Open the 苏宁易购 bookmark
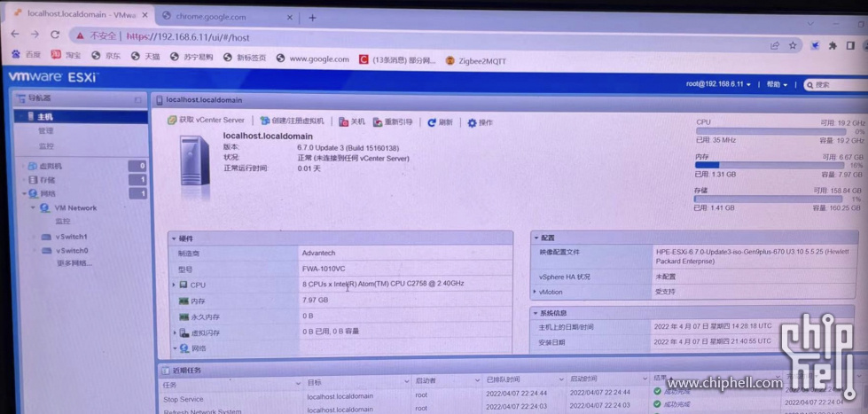This screenshot has height=414, width=868. (x=192, y=57)
